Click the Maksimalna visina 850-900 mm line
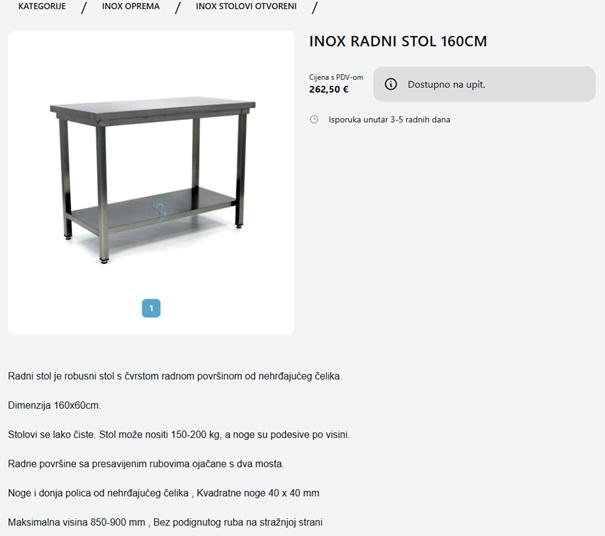This screenshot has width=605, height=536. 165,522
